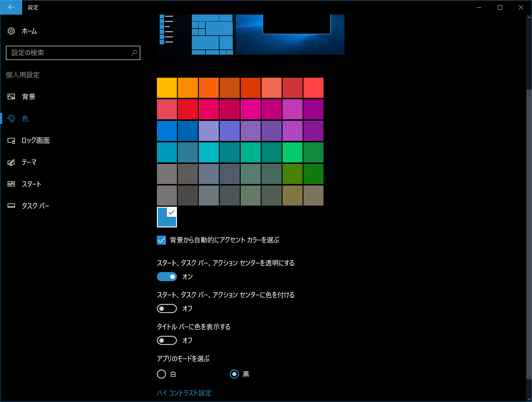
Task: Turn on タイトル バーに色を表示する
Action: click(x=167, y=340)
